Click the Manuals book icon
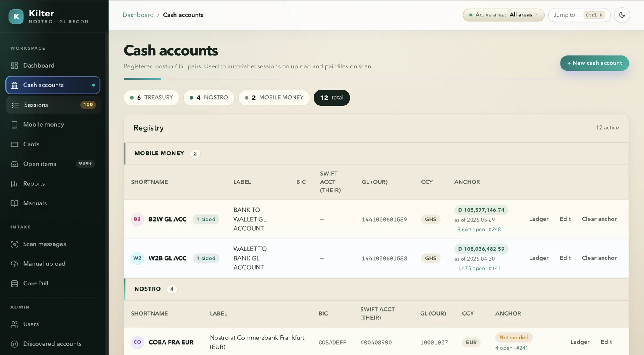Image resolution: width=644 pixels, height=355 pixels. pos(14,203)
